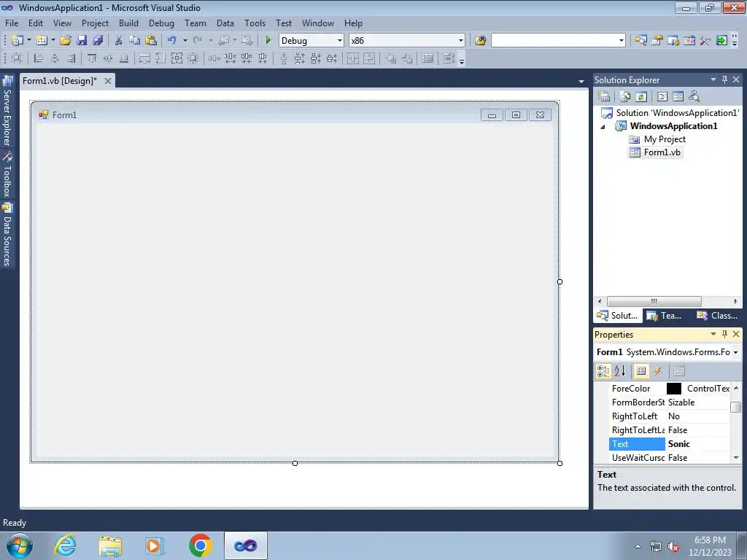The height and width of the screenshot is (560, 747).
Task: Toggle the Alphabetical sort in Properties
Action: [x=620, y=371]
